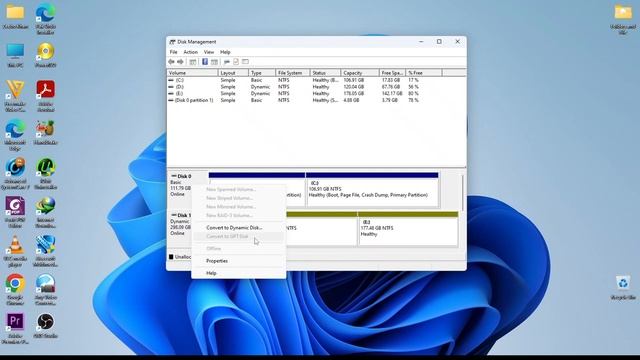This screenshot has height=360, width=640.
Task: Select New Mirrored Volume context menu entry
Action: point(238,207)
